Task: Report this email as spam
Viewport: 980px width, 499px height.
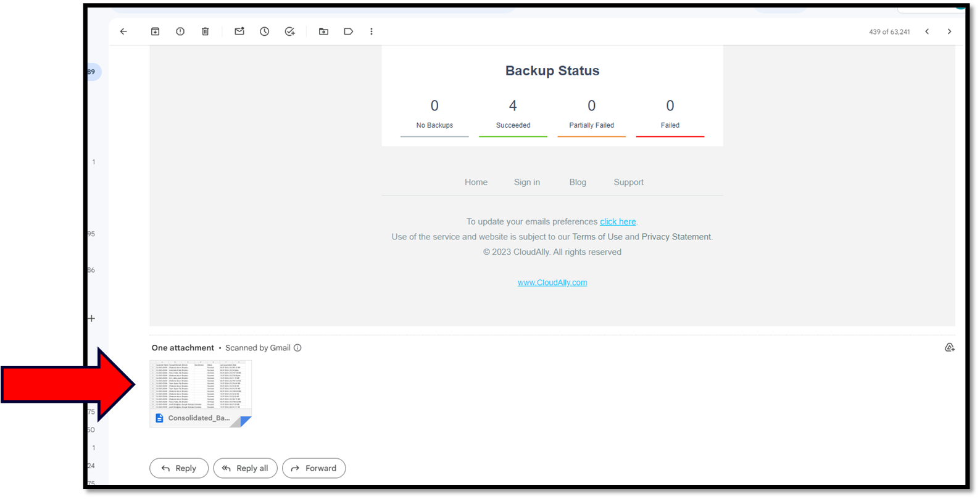Action: (180, 31)
